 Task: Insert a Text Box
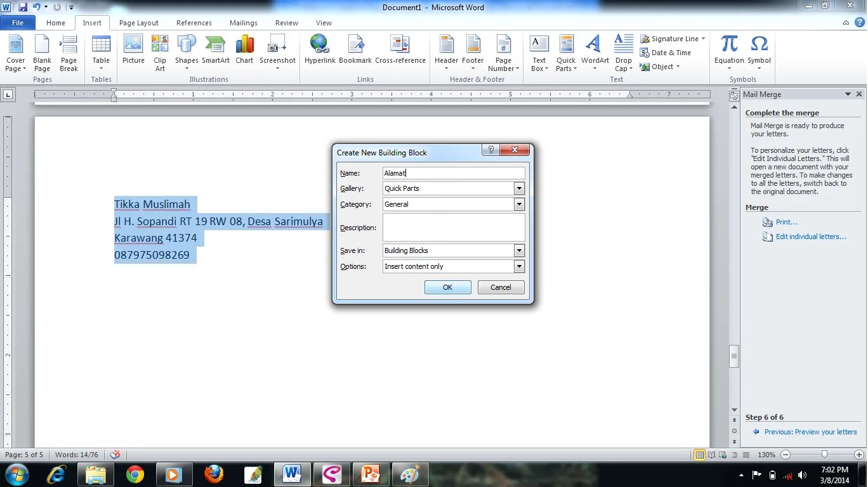[539, 53]
